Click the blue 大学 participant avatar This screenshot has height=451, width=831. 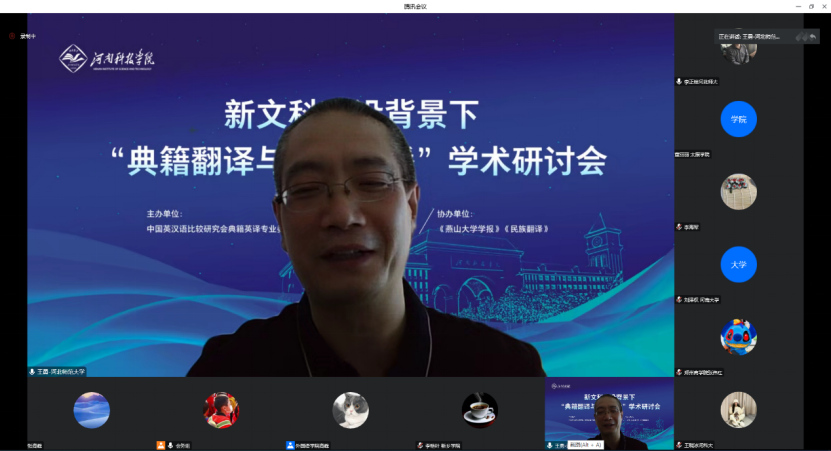(738, 264)
